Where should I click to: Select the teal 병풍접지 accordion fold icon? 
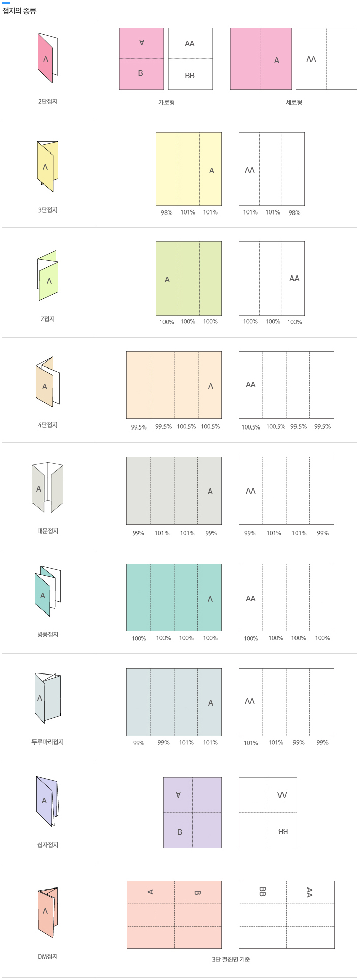(x=48, y=591)
